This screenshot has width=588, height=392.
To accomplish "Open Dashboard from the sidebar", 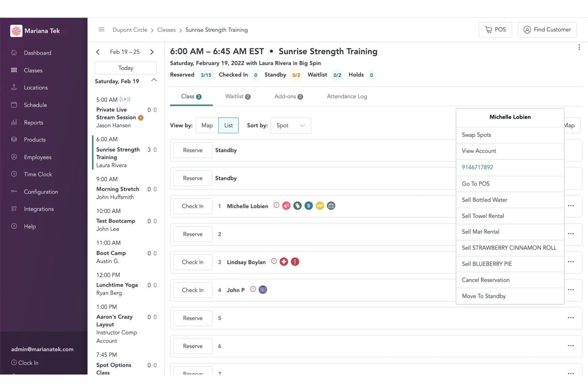I will [x=37, y=53].
